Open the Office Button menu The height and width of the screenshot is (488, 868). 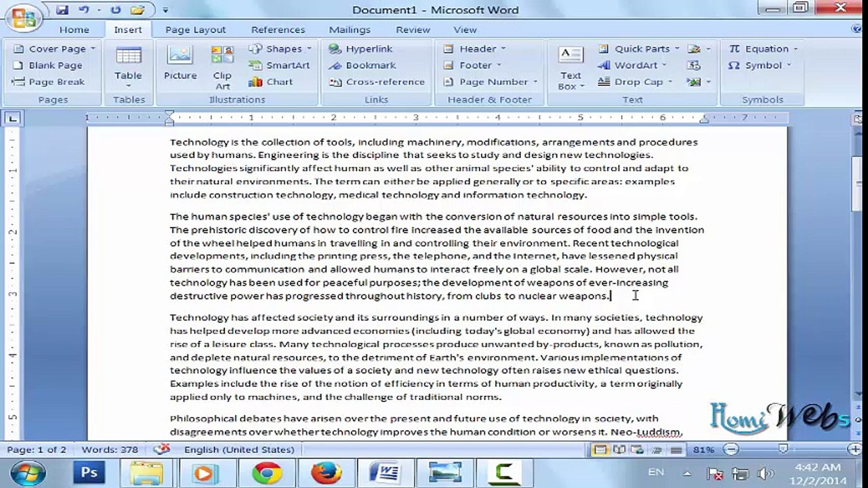(25, 18)
